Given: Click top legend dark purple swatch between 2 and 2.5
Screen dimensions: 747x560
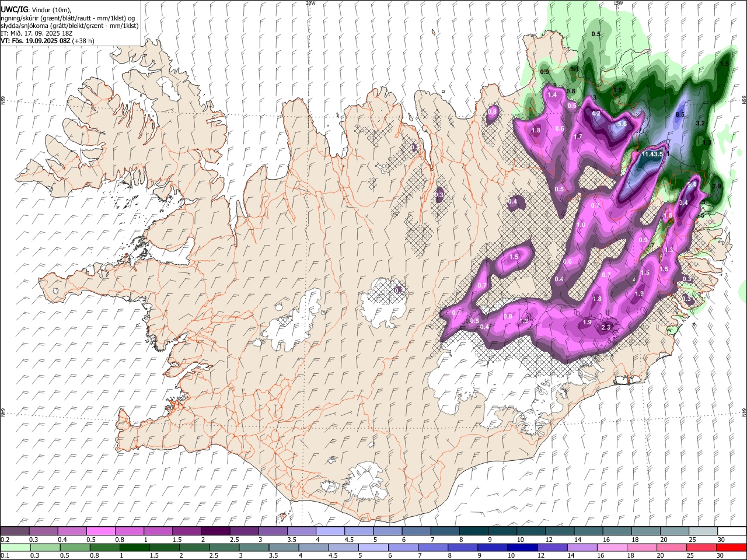Looking at the screenshot, I should coord(216,531).
